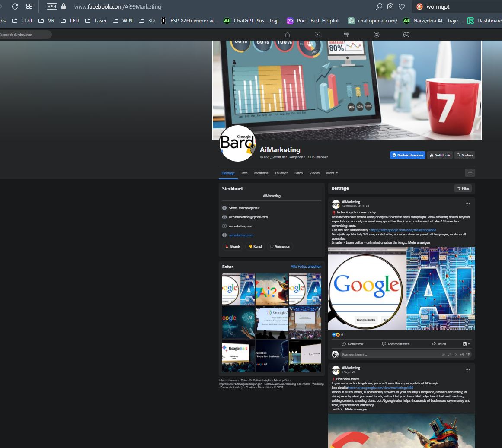Viewport: 502px width, 448px height.
Task: Expand first post with Mehr anzeigen
Action: tap(419, 242)
